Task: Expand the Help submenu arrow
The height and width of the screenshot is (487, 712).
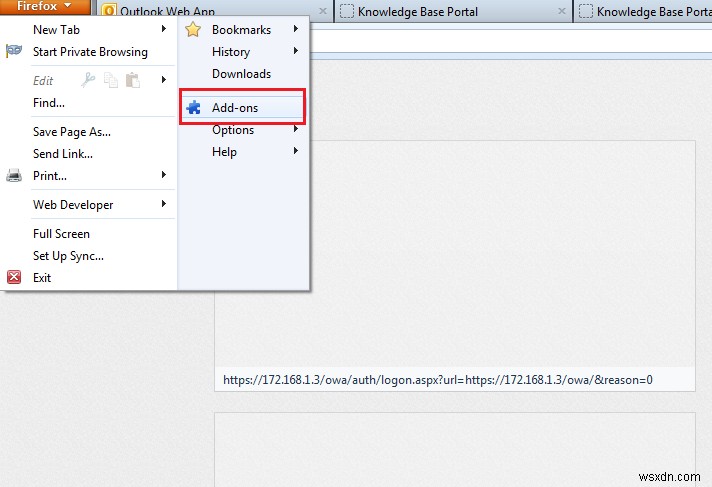Action: (296, 151)
